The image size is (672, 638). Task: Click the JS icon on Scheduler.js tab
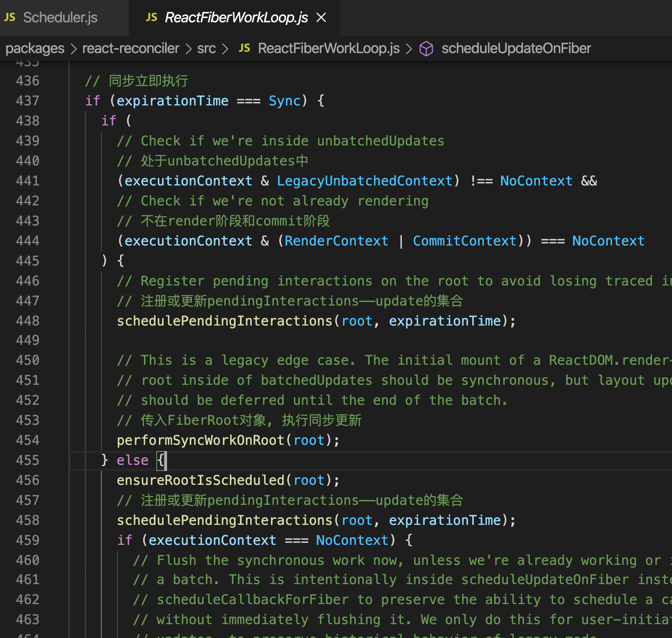10,17
